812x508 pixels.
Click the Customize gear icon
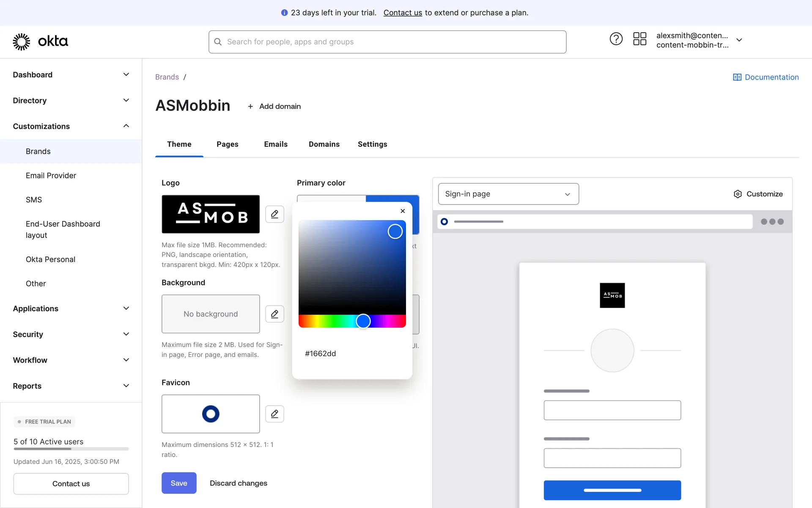[738, 194]
